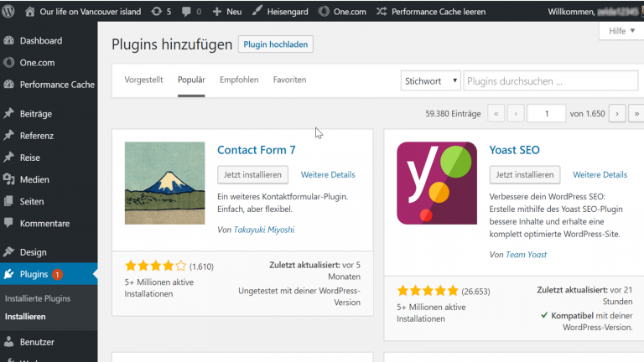Click the Plugin hochladen button
The image size is (644, 362).
(275, 44)
